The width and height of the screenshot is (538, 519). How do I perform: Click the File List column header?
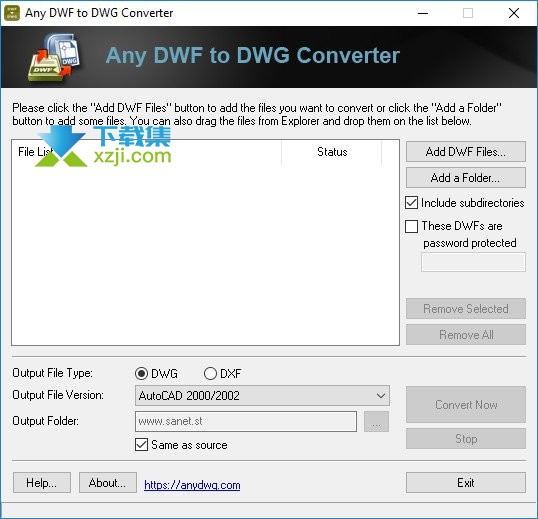147,152
